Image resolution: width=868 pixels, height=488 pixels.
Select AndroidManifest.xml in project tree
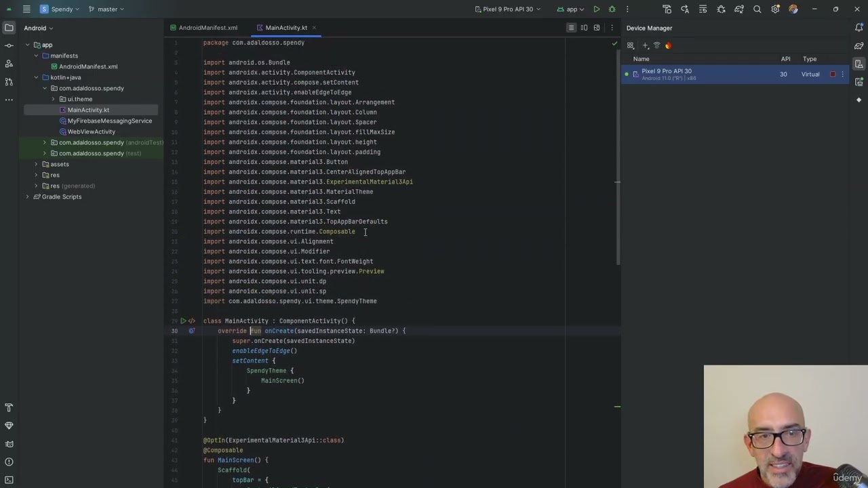84,66
